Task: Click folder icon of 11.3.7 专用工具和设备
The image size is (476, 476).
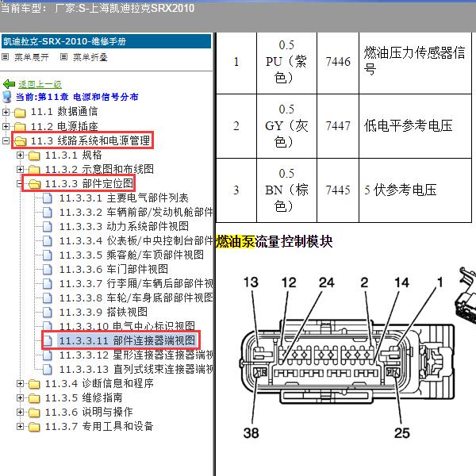Action: tap(34, 427)
